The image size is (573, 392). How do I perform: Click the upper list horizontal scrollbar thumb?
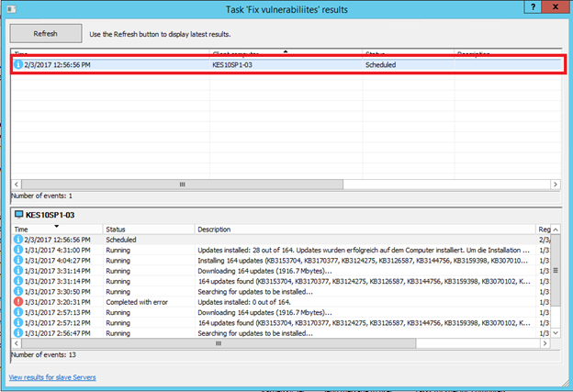[180, 184]
